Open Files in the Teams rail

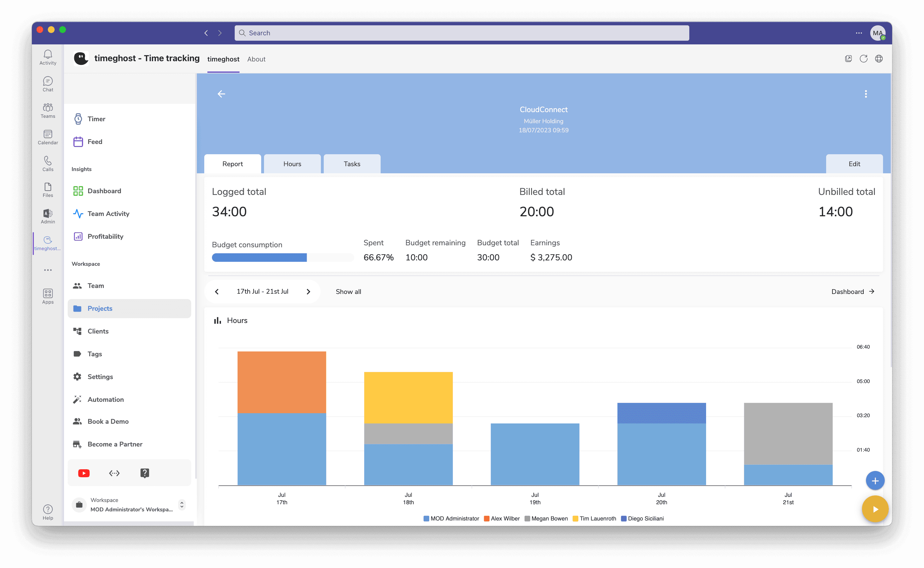[48, 190]
